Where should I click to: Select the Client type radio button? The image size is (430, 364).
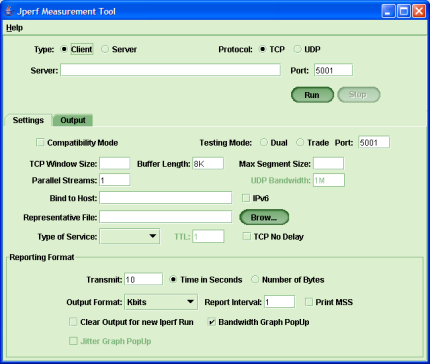(64, 49)
